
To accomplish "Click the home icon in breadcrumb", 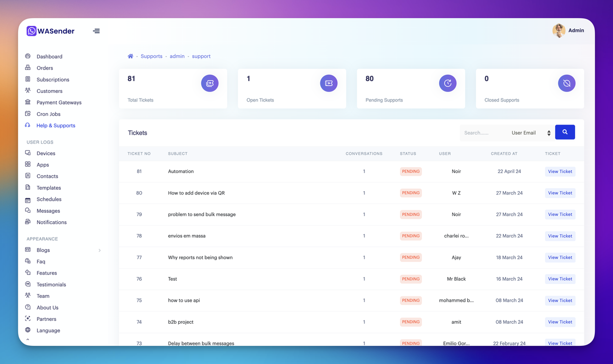I will (x=130, y=56).
